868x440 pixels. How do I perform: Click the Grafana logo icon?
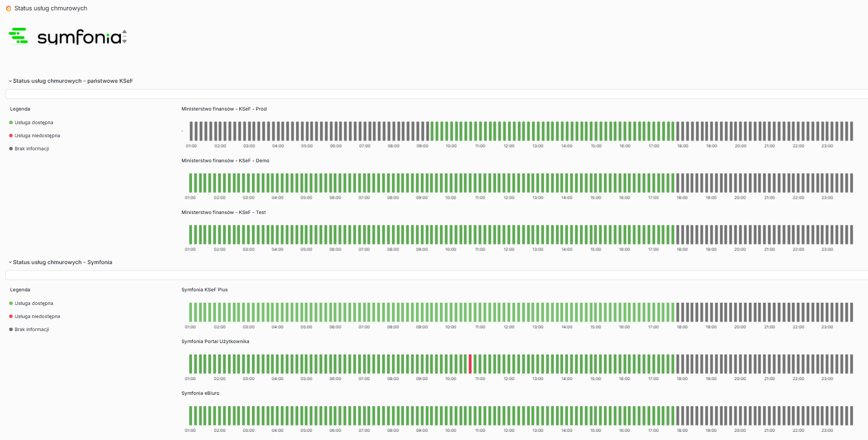8,9
